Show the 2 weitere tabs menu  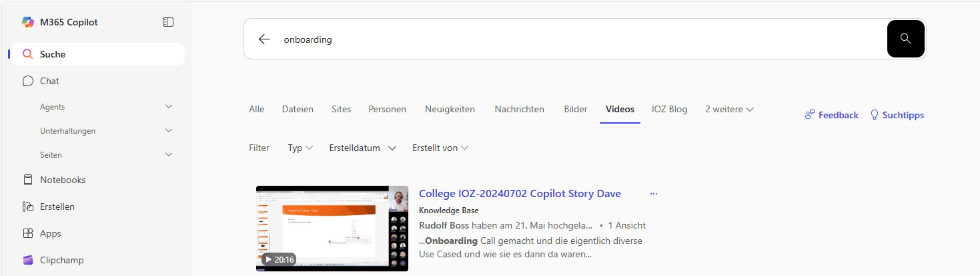[x=729, y=109]
